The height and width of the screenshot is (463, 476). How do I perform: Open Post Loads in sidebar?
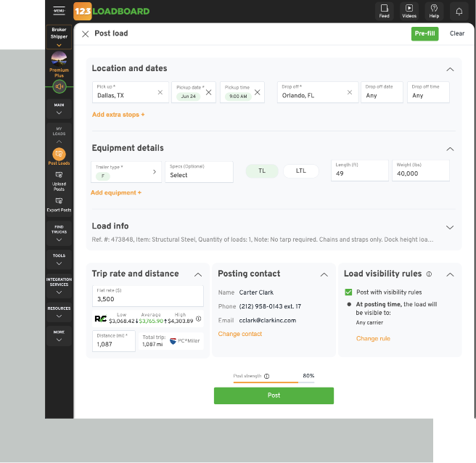coord(59,157)
